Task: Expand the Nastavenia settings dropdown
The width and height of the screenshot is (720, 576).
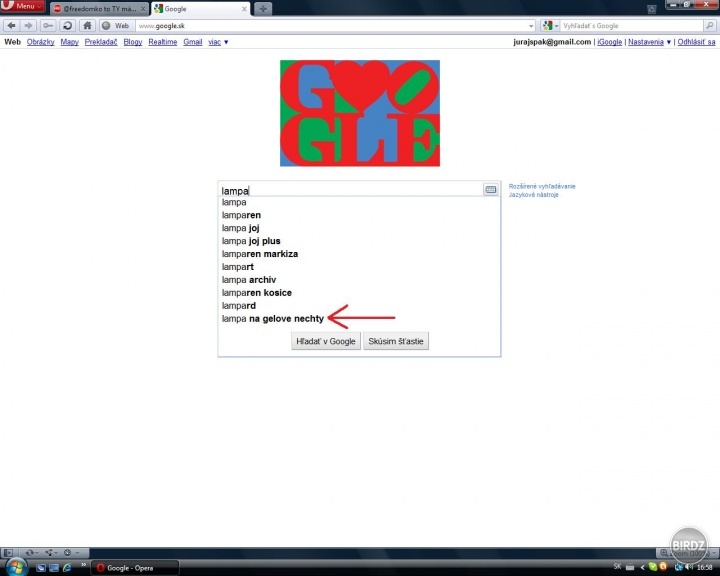Action: pyautogui.click(x=649, y=42)
